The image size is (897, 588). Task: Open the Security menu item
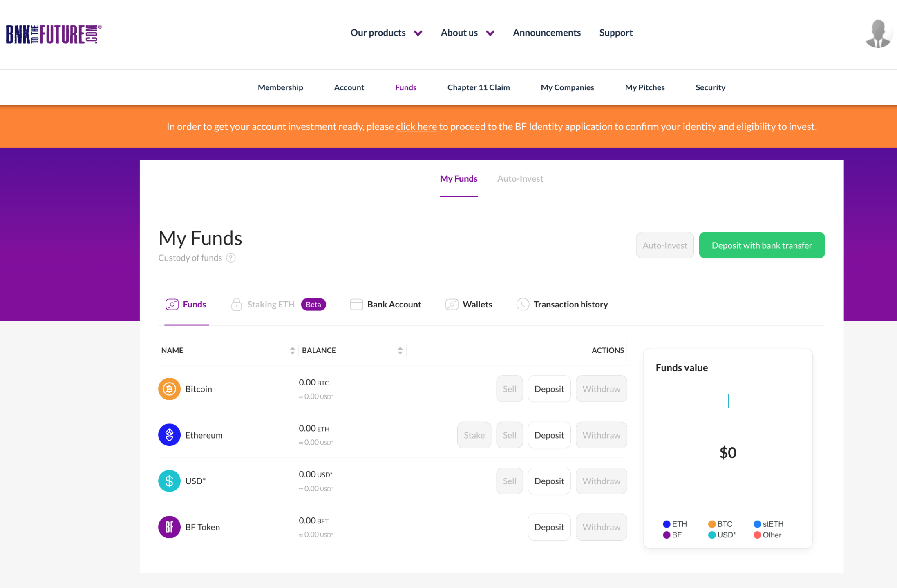(710, 87)
